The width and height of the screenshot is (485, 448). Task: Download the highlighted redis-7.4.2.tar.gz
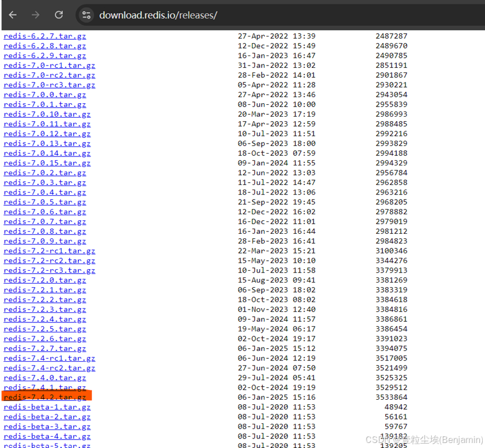tap(45, 398)
